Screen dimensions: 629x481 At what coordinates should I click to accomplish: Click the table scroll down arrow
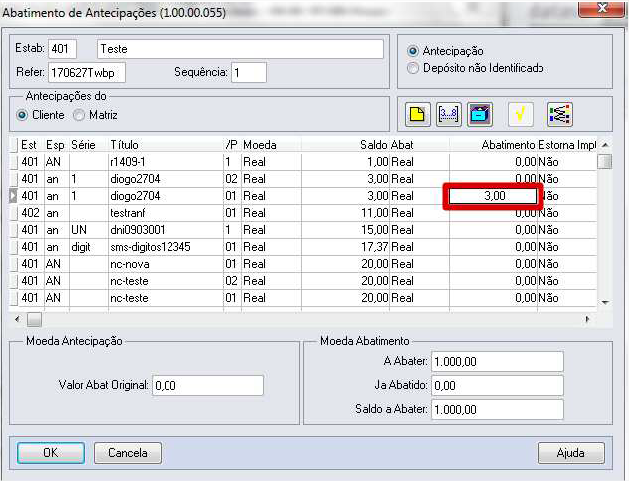coord(605,302)
